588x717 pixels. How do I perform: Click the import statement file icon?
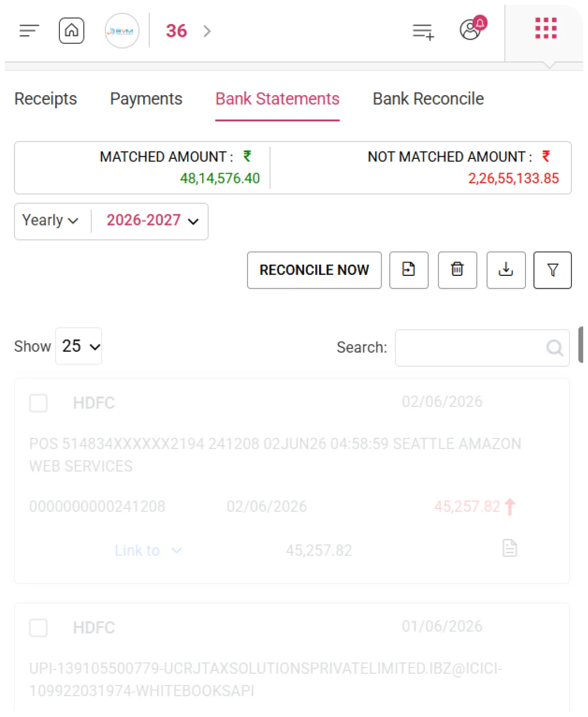(x=409, y=270)
